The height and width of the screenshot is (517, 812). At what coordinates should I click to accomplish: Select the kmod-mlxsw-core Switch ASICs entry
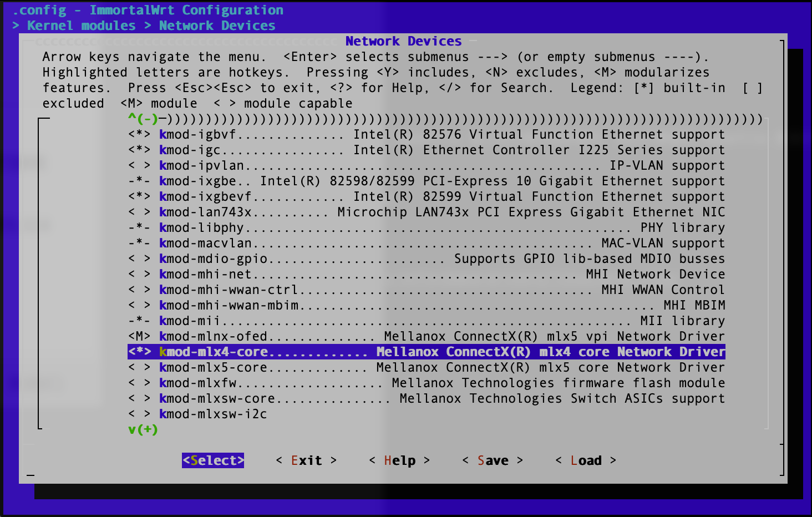pos(427,398)
